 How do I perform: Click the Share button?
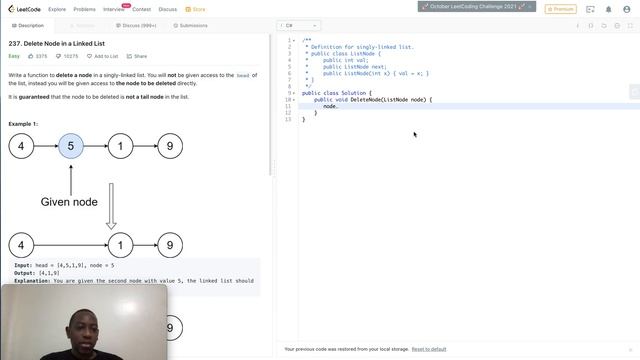[x=136, y=56]
